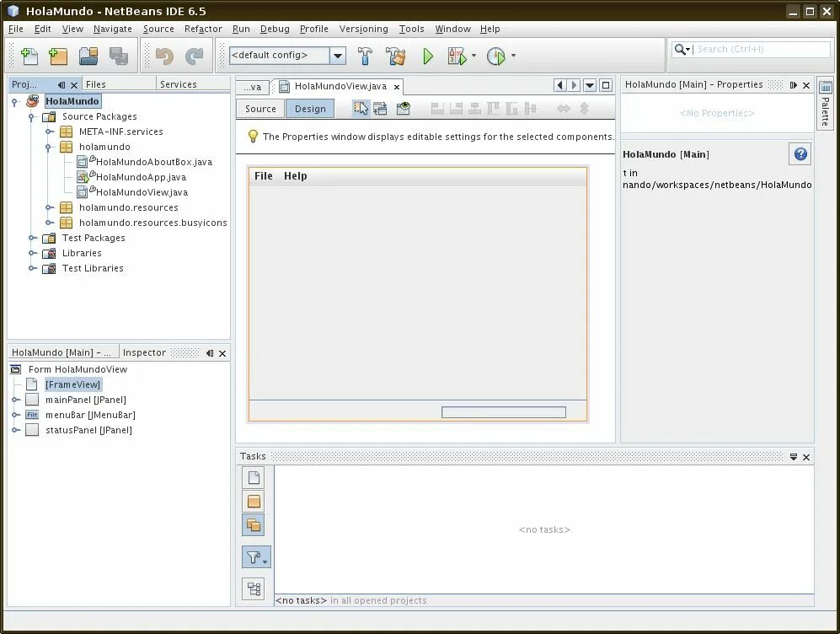Click the horizontal resizability arrow icon
The height and width of the screenshot is (634, 840).
click(564, 109)
